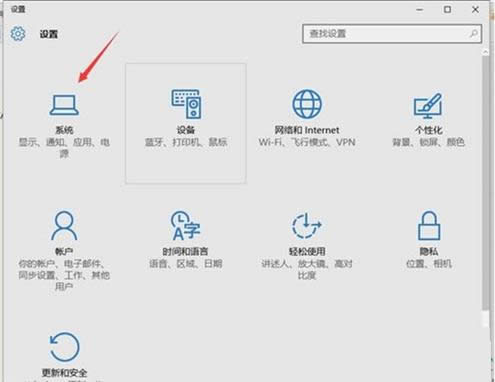This screenshot has width=495, height=382.
Task: Click the 更新和安全 label text
Action: [x=64, y=373]
